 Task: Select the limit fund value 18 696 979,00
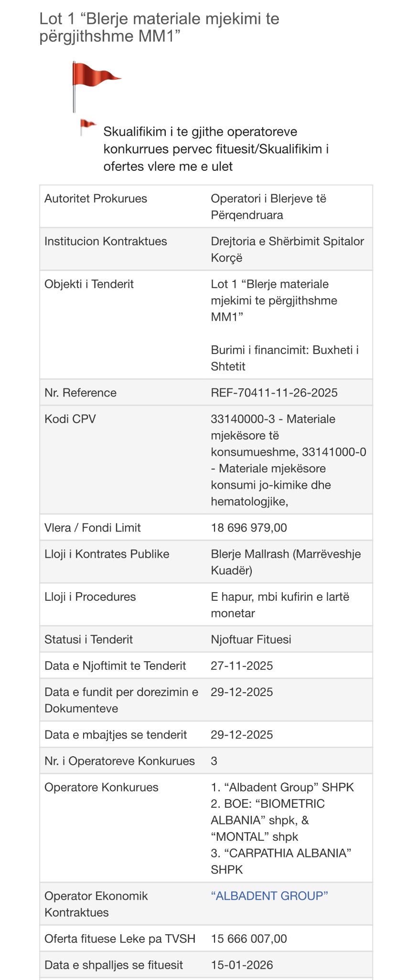pyautogui.click(x=249, y=528)
